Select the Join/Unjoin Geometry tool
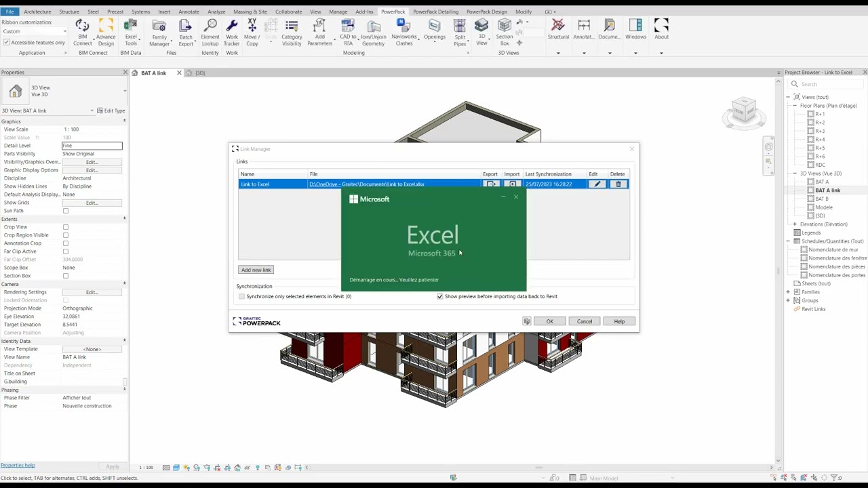 coord(373,32)
